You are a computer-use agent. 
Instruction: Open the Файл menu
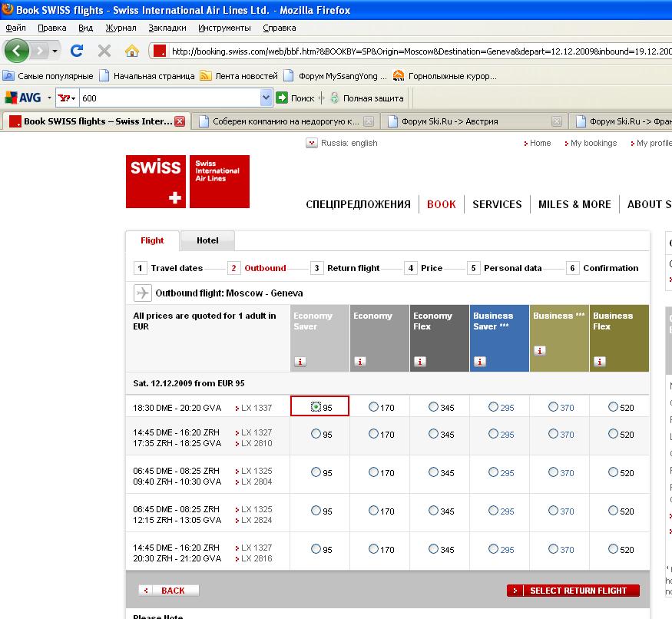point(15,28)
